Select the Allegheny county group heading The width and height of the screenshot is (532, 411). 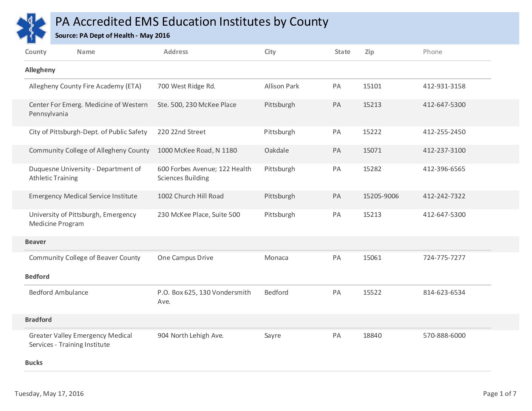(x=40, y=70)
